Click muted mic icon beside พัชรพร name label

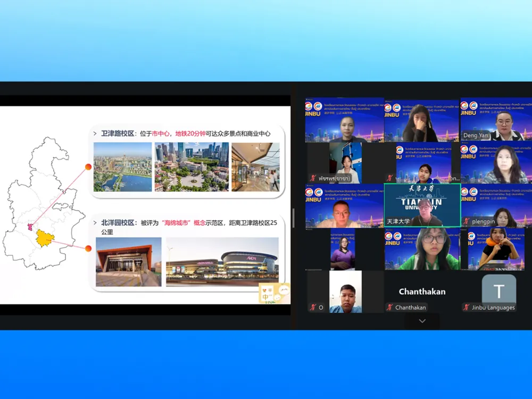[x=313, y=178]
